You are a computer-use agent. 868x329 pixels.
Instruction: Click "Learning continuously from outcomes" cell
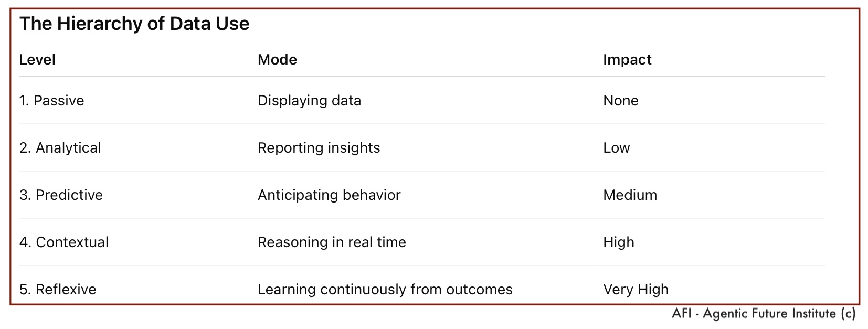pyautogui.click(x=385, y=290)
